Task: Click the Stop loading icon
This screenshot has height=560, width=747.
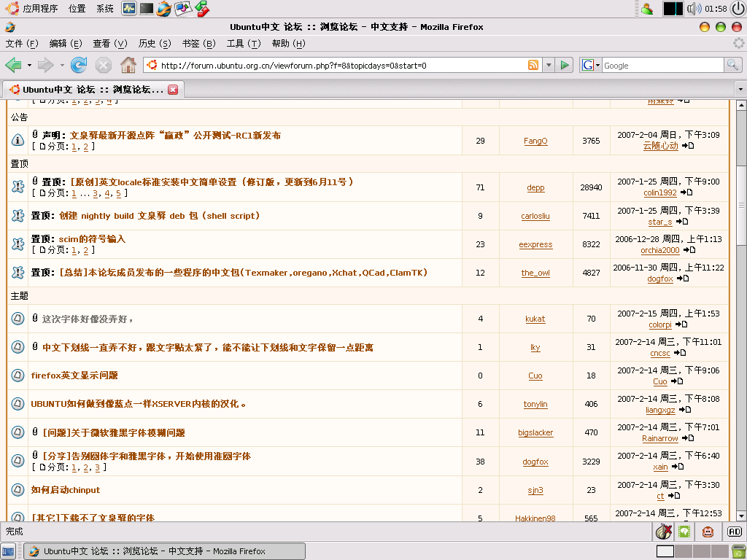Action: click(x=104, y=65)
